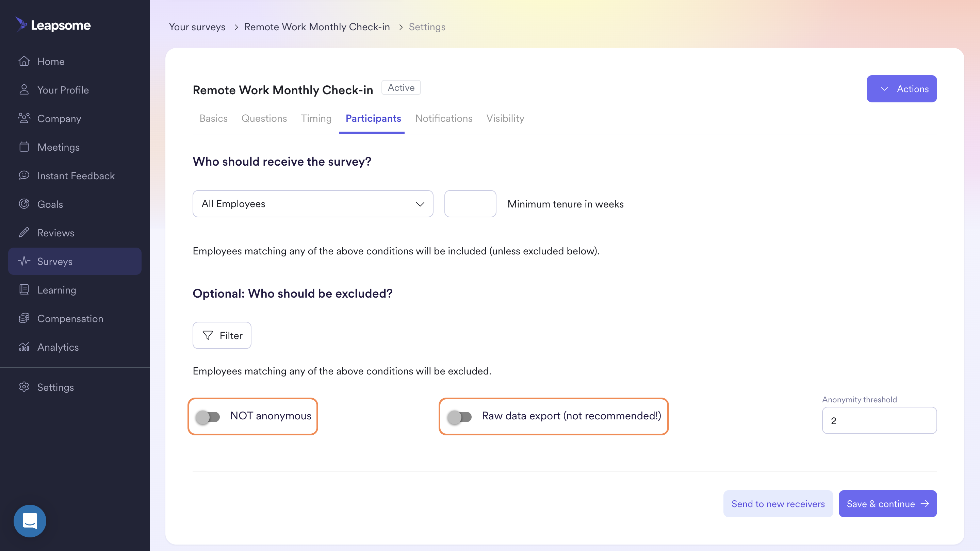Click the Goals target icon
980x551 pixels.
(24, 204)
